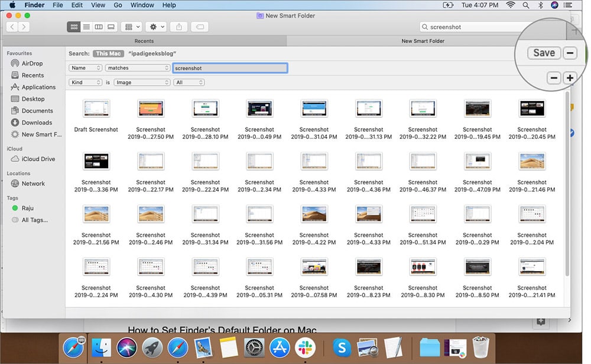Viewport: 591px width, 364px height.
Task: Switch to icon view in the toolbar
Action: tap(73, 26)
